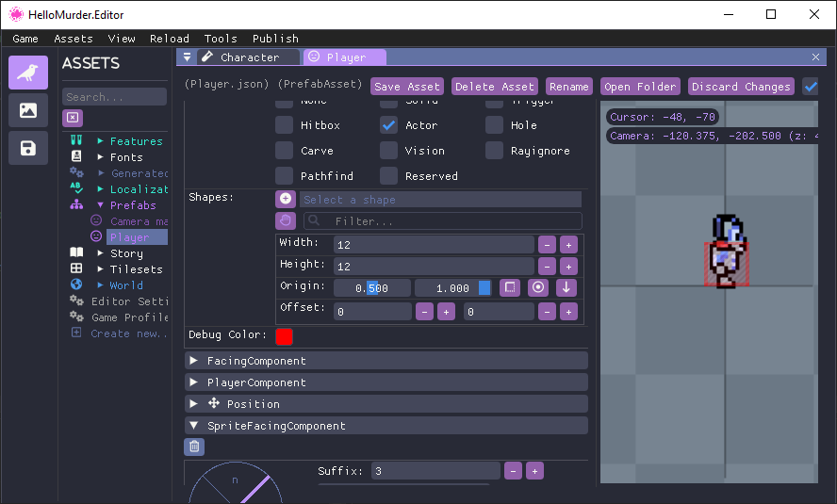Add a new shape with plus icon
Screen dimensions: 837x504
coord(286,199)
